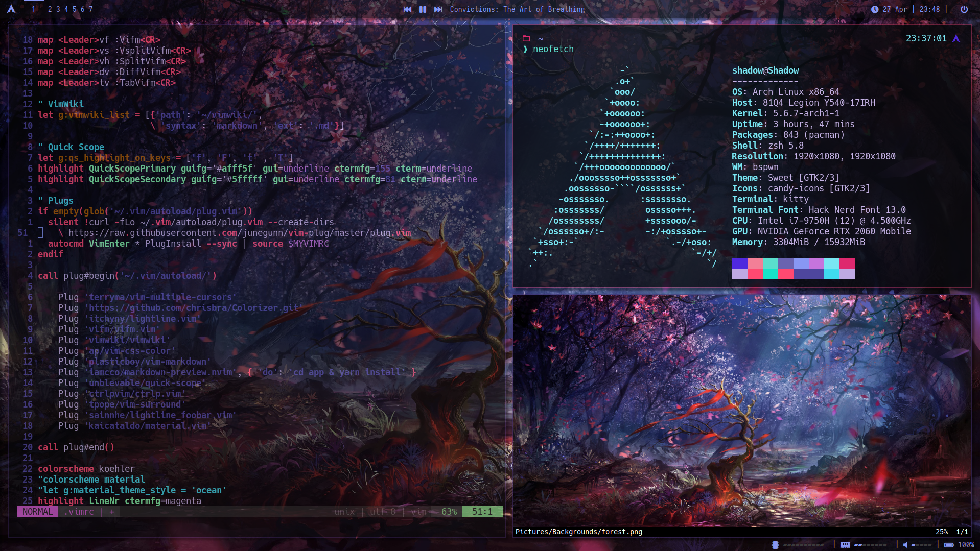Image resolution: width=980 pixels, height=551 pixels.
Task: Switch to workspace 1
Action: (x=34, y=9)
